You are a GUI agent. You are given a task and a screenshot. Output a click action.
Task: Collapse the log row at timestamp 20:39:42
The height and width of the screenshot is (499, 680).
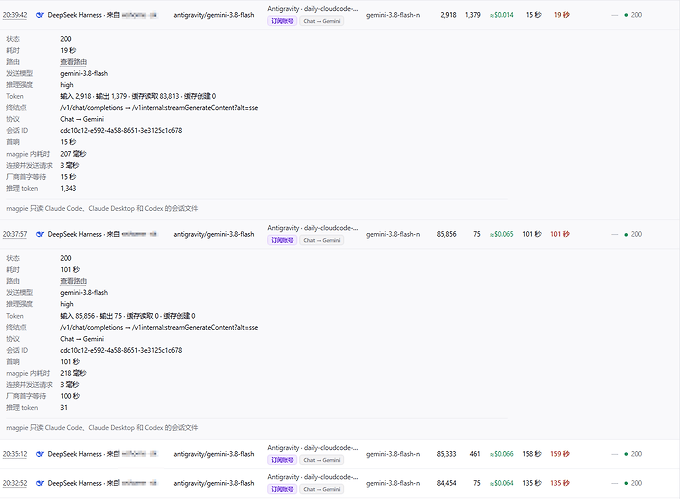[15, 15]
